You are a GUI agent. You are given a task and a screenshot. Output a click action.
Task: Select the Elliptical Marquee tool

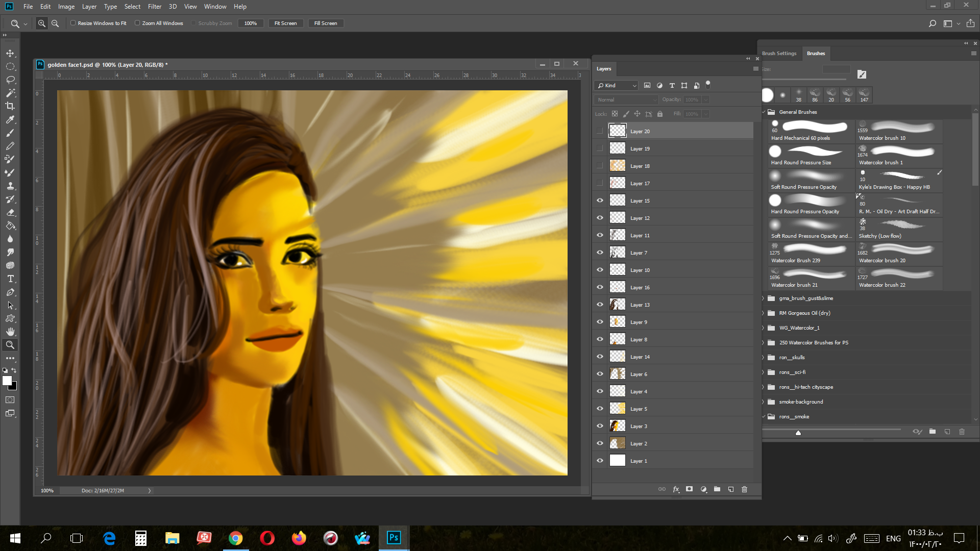click(10, 67)
